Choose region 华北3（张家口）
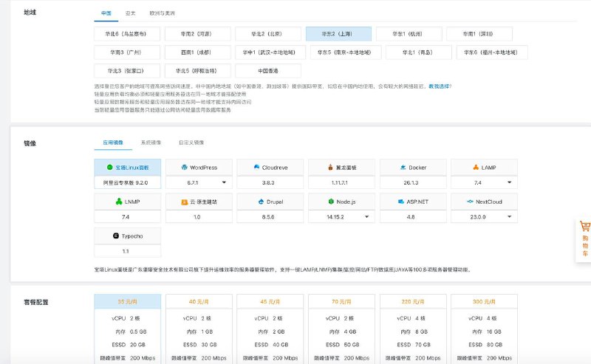 pos(127,71)
